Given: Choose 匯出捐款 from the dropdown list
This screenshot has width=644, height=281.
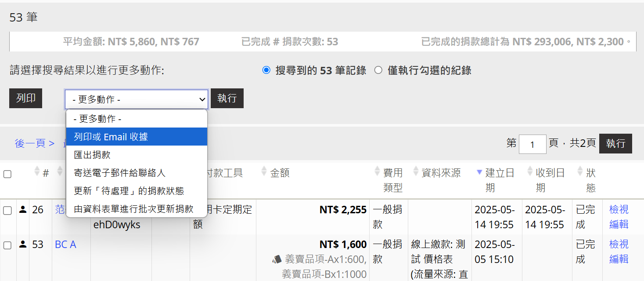Looking at the screenshot, I should pyautogui.click(x=92, y=155).
